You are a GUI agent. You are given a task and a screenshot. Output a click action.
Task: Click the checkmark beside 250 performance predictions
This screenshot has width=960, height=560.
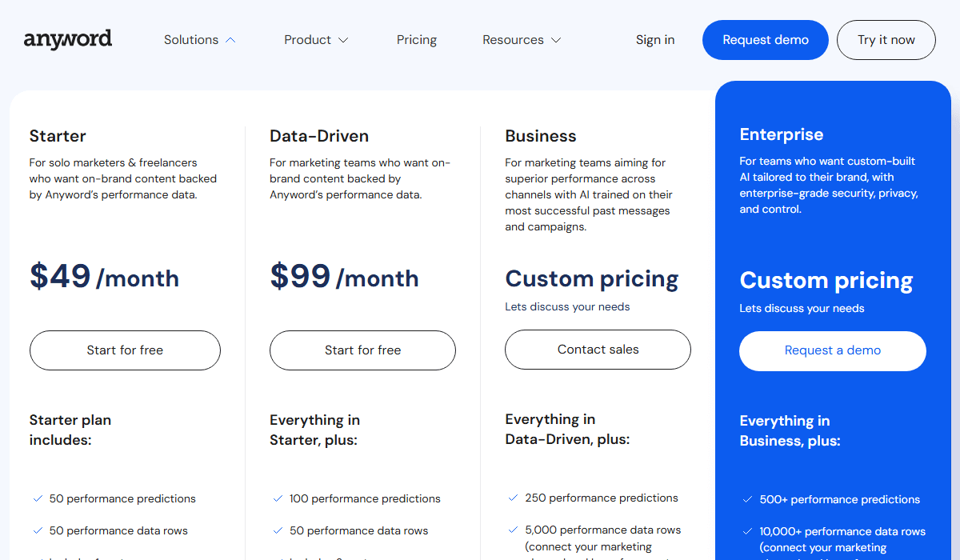[x=512, y=498]
